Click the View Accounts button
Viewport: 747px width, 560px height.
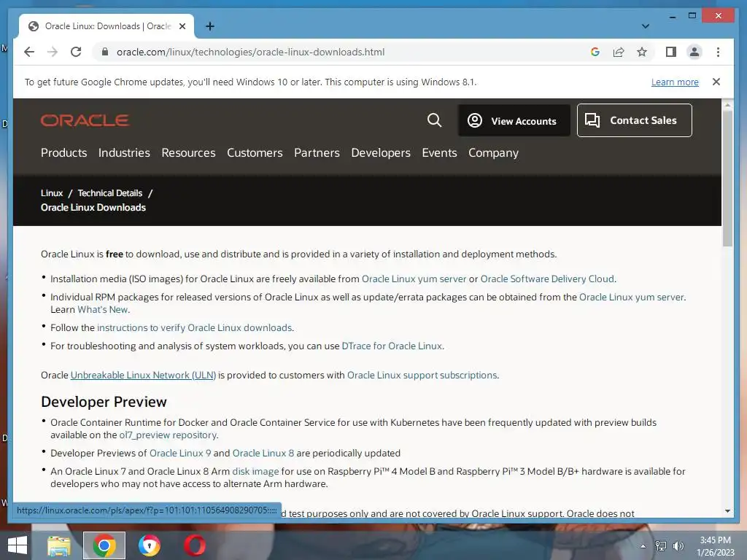click(514, 120)
